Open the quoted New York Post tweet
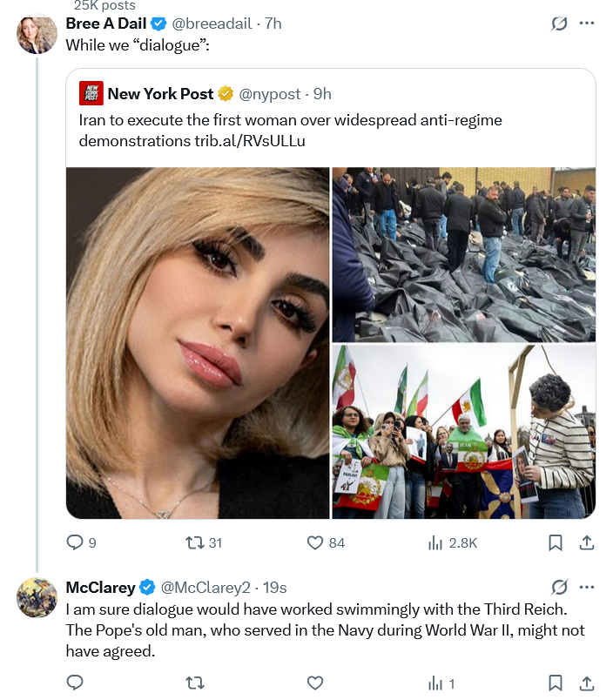Image resolution: width=613 pixels, height=700 pixels. click(x=331, y=118)
